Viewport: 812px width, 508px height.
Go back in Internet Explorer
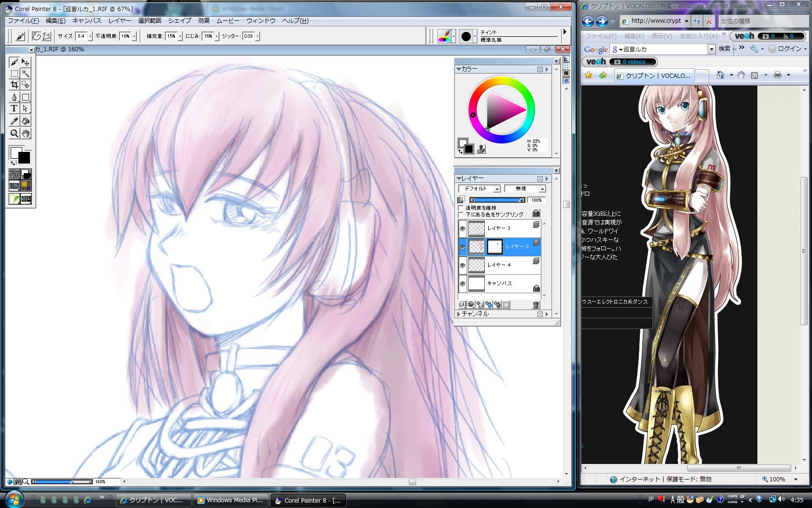[588, 21]
